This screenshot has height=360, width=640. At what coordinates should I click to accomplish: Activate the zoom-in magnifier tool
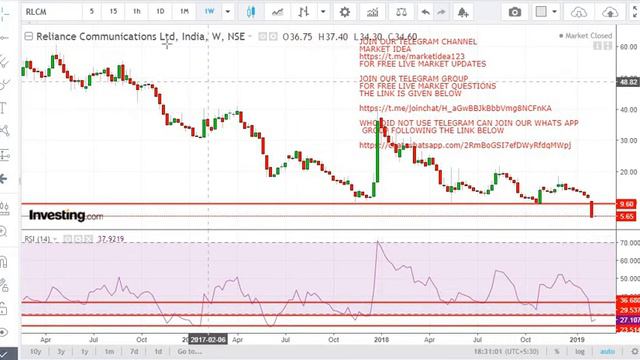(3, 232)
